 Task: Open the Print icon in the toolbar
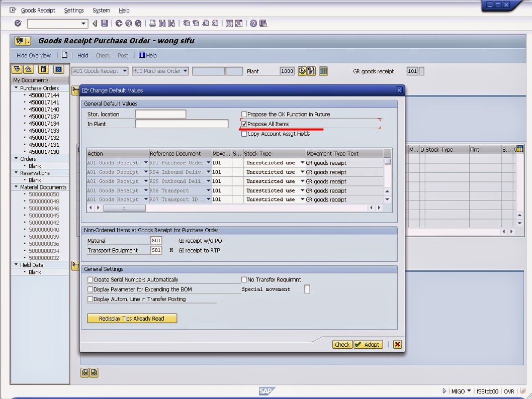point(153,22)
